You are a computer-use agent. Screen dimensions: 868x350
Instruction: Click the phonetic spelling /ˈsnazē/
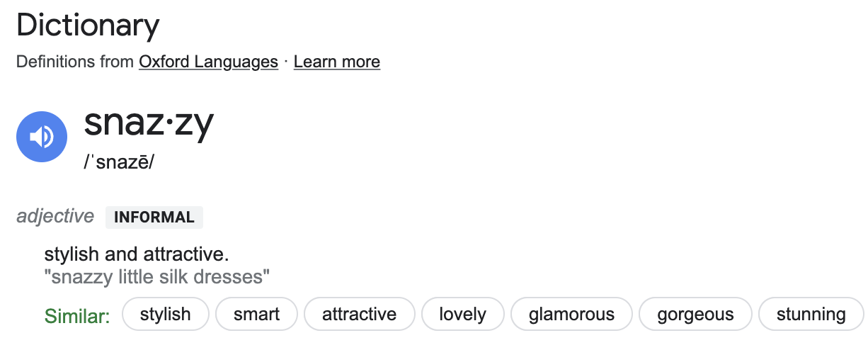pyautogui.click(x=119, y=162)
